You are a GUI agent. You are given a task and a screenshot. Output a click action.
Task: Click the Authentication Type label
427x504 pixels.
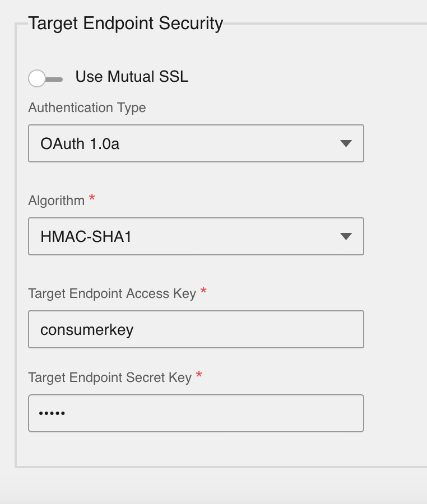(87, 108)
